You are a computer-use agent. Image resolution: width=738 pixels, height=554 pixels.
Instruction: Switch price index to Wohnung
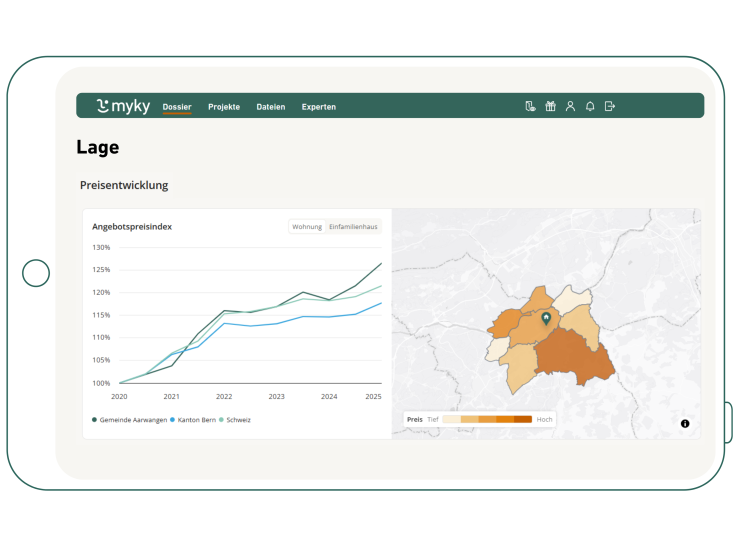point(307,227)
